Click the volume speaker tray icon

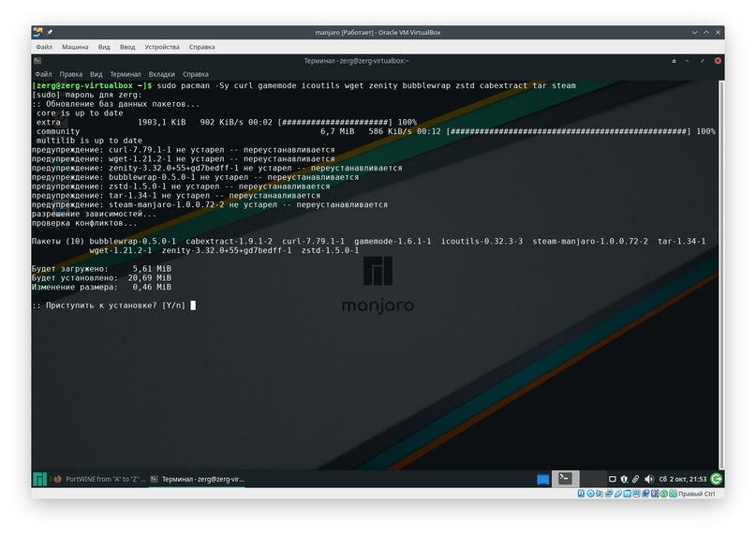coord(649,479)
